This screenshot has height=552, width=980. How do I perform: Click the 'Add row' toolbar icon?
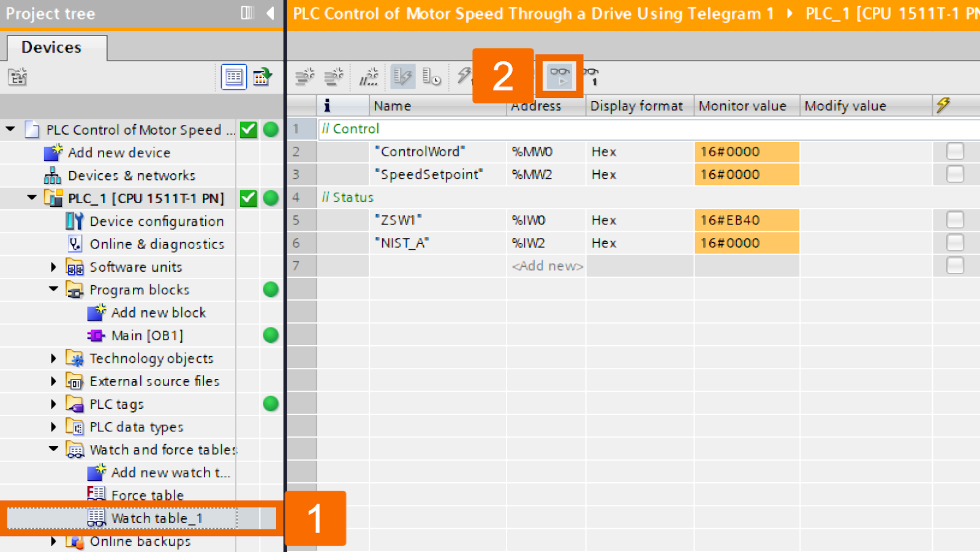[x=333, y=76]
